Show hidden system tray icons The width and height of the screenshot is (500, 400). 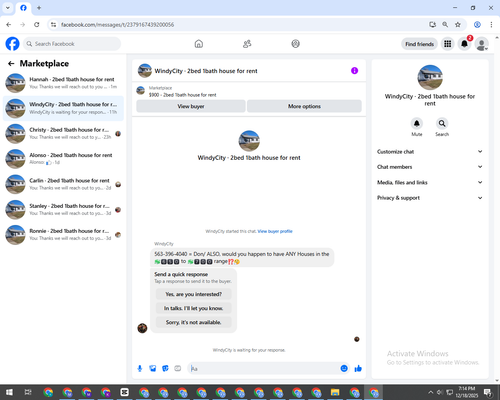[x=430, y=392]
